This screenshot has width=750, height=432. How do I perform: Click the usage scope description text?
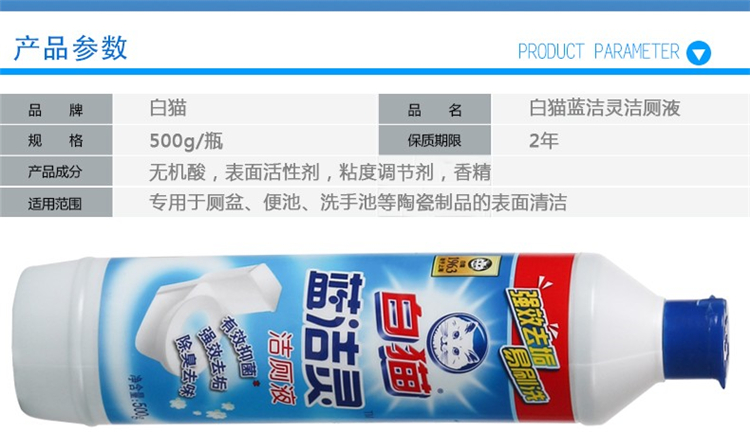[358, 203]
